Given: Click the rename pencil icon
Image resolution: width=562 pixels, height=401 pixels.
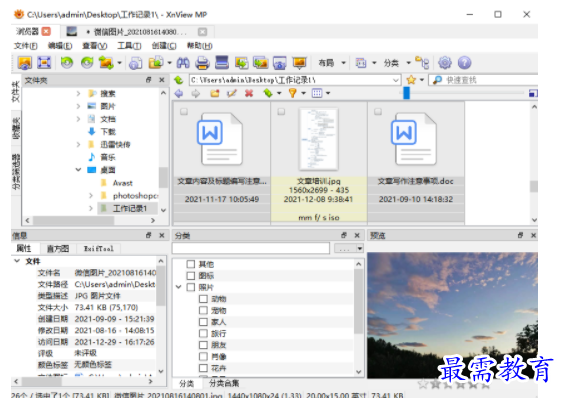Looking at the screenshot, I should [232, 94].
